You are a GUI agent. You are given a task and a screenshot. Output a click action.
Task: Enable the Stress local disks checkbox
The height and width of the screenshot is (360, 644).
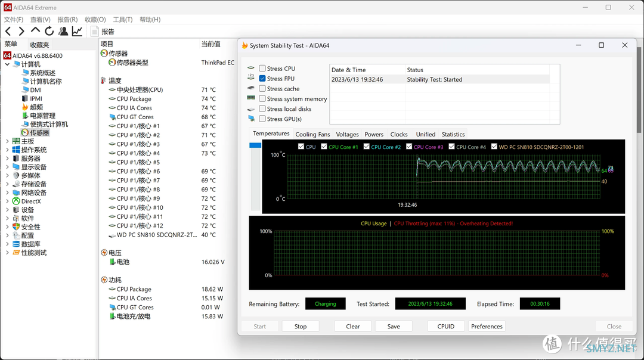pos(262,108)
